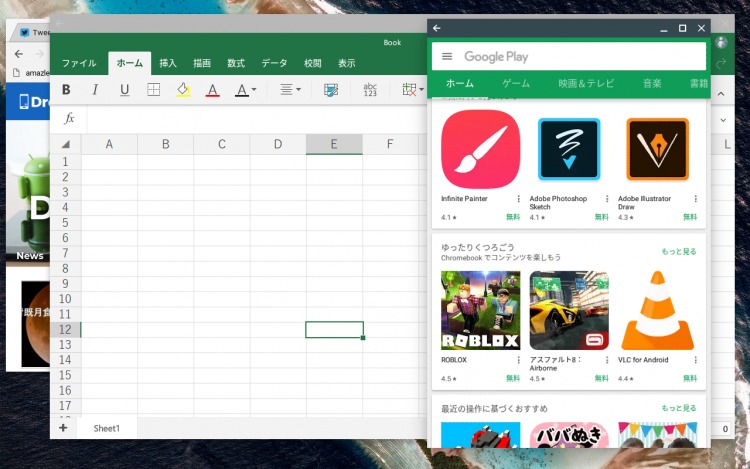Image resolution: width=750 pixels, height=469 pixels.
Task: Select row 12 header
Action: [x=66, y=329]
